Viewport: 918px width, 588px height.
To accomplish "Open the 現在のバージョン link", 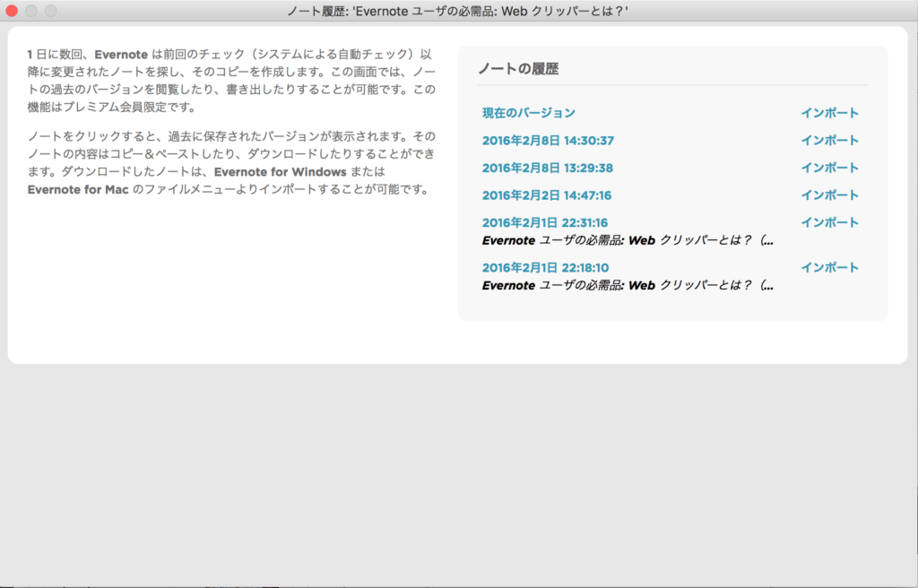I will click(x=528, y=113).
